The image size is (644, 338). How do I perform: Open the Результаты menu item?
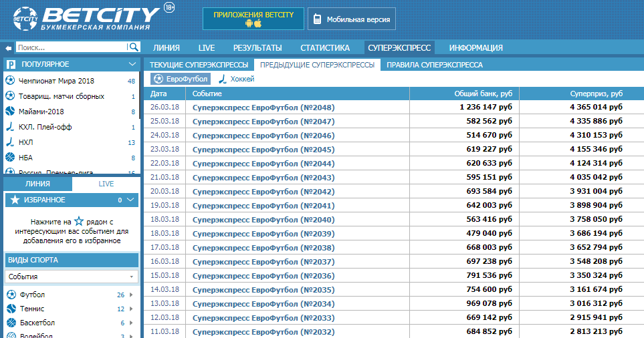(257, 47)
